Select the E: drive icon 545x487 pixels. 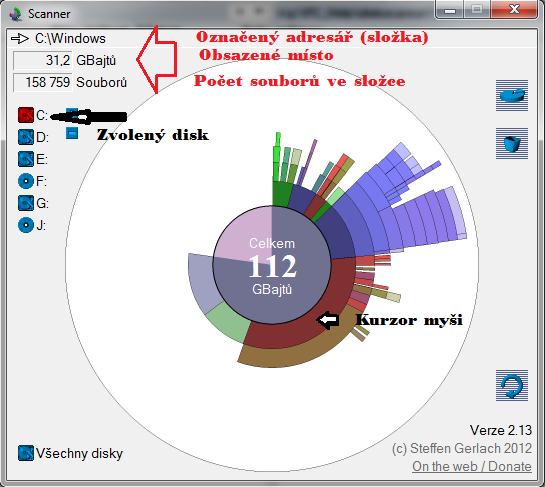(x=26, y=159)
